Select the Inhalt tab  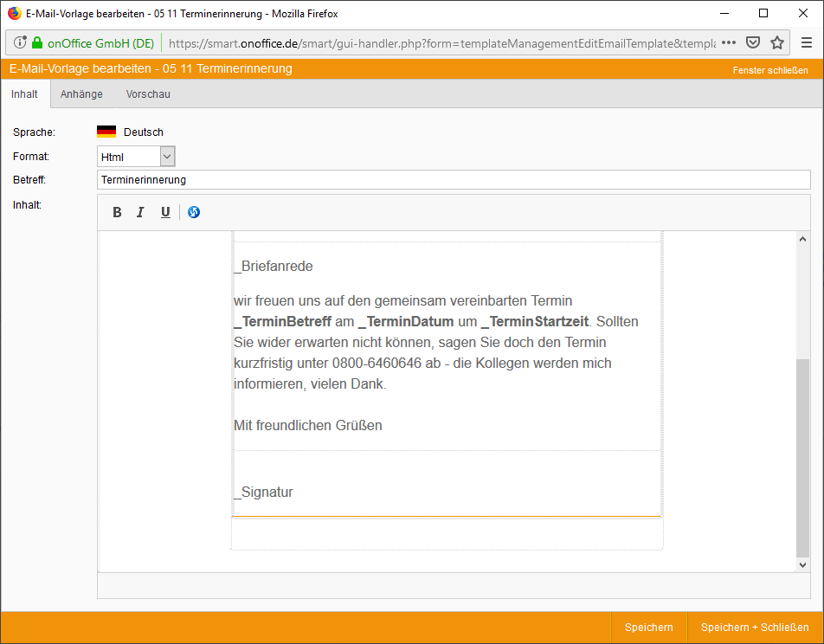[x=25, y=94]
